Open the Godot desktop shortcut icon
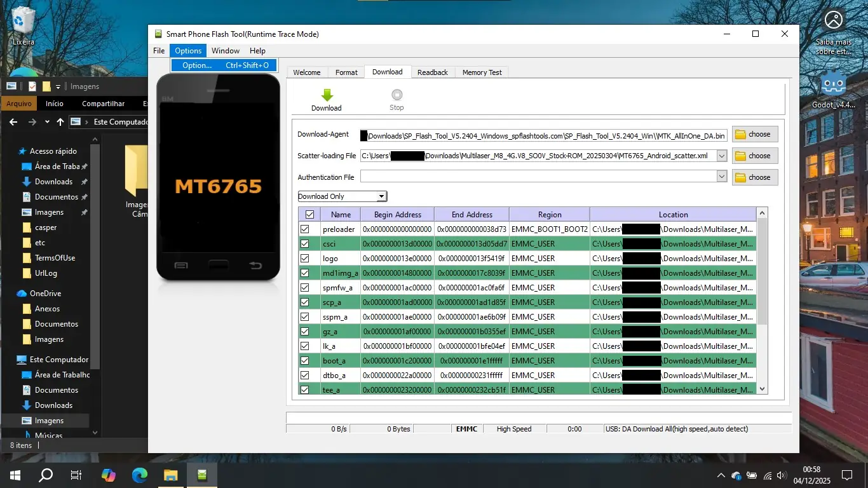The width and height of the screenshot is (868, 488). [x=833, y=85]
